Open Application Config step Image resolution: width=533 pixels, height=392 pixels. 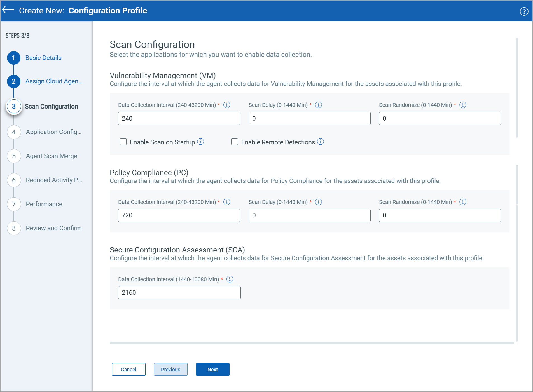[54, 132]
